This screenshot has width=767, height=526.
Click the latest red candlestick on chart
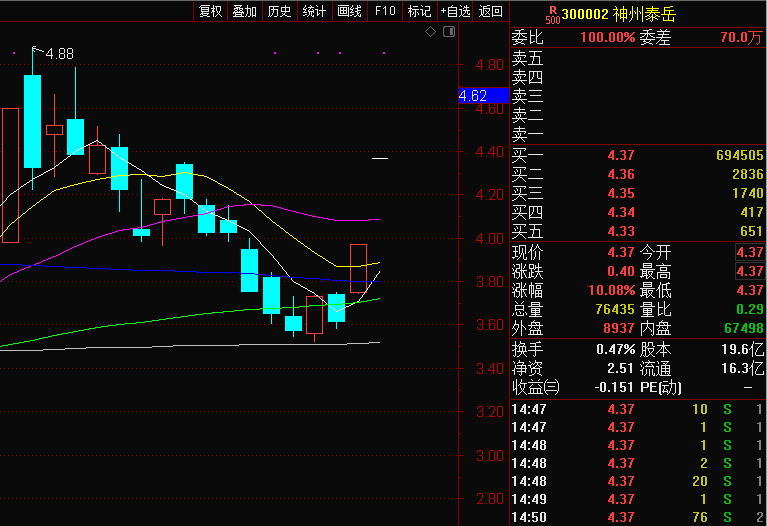pos(358,268)
